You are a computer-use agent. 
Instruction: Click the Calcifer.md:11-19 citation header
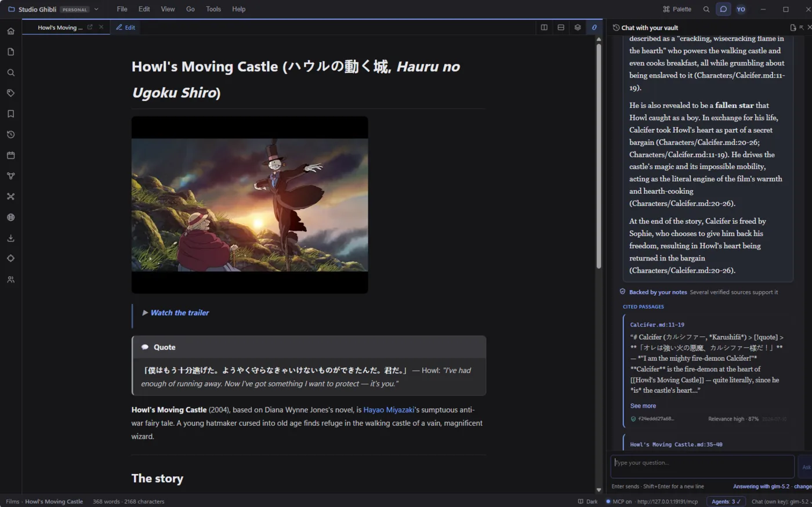[x=657, y=325]
